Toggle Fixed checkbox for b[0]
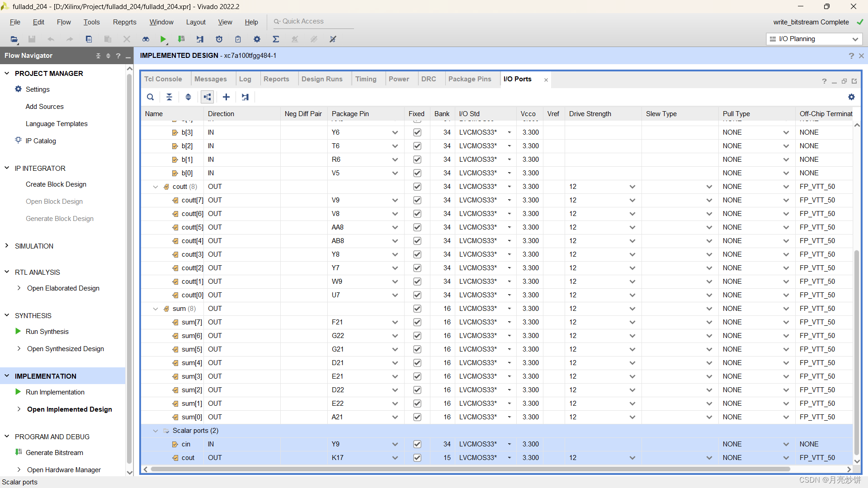This screenshot has width=868, height=488. [x=417, y=173]
